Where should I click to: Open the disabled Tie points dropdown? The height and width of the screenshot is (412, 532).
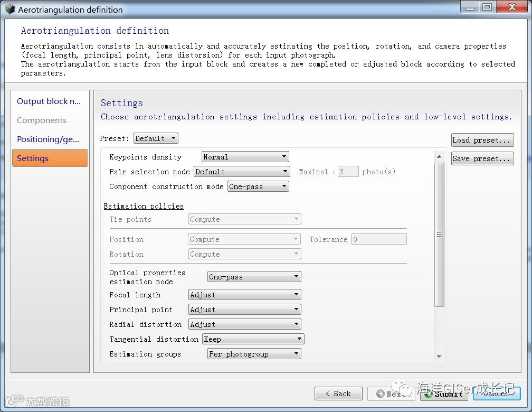pos(245,219)
